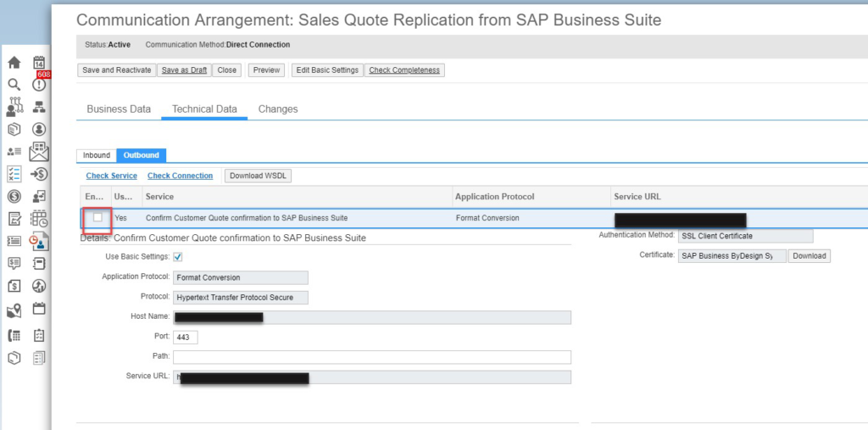The width and height of the screenshot is (868, 430).
Task: Open Edit Basic Settings
Action: coord(327,70)
